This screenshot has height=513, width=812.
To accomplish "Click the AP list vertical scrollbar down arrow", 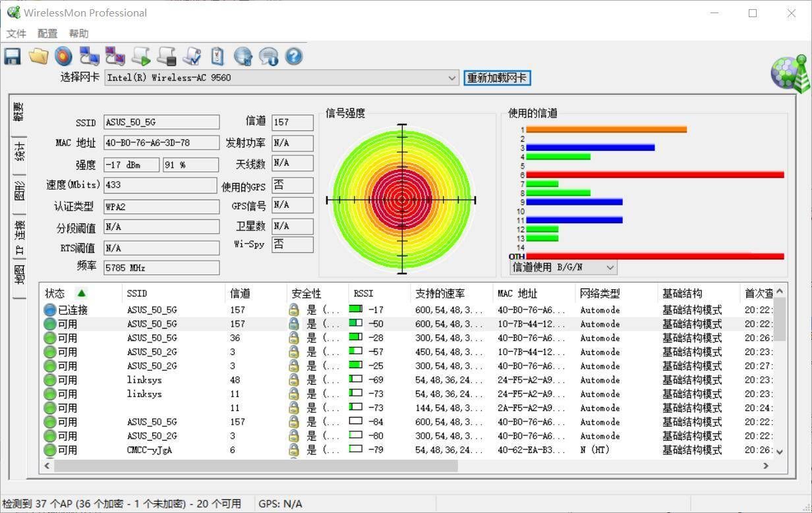I will pyautogui.click(x=780, y=452).
